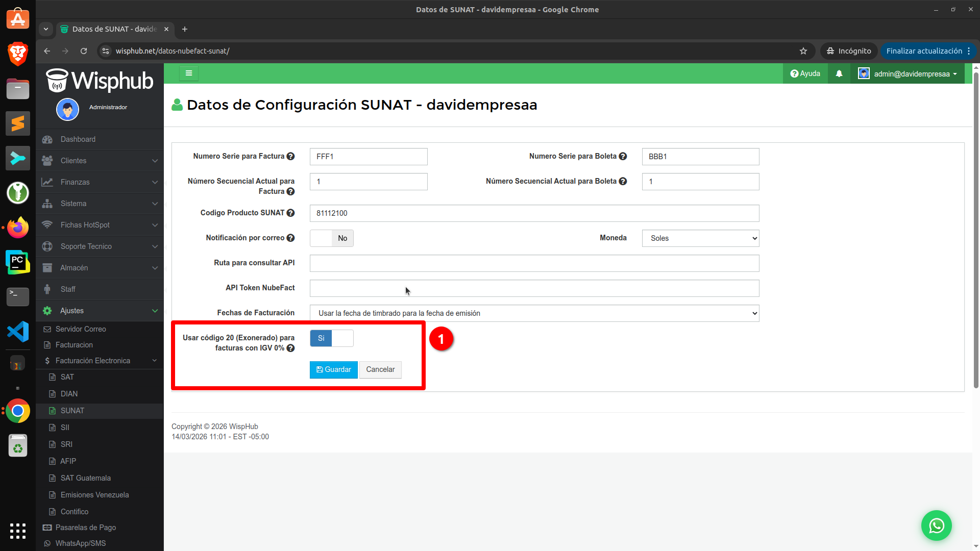Image resolution: width=980 pixels, height=551 pixels.
Task: Click the hamburger menu icon in green bar
Action: [189, 73]
